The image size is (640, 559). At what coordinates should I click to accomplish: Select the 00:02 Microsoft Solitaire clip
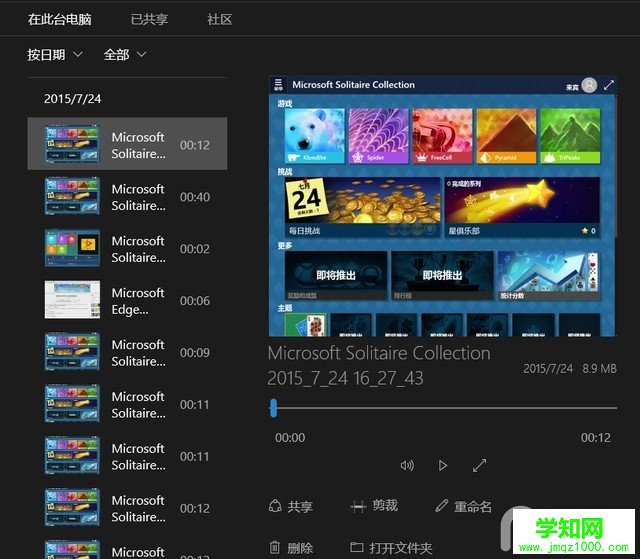tap(127, 248)
